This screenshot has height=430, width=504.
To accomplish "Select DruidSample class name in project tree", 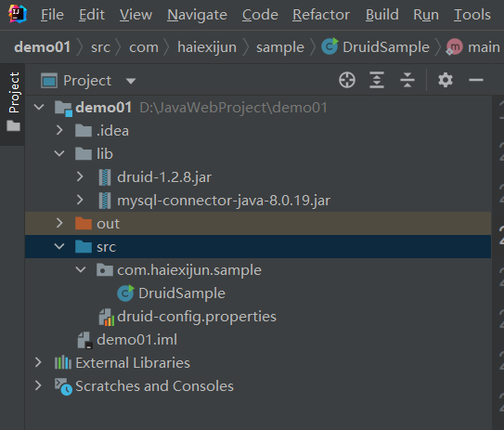I will pos(182,293).
